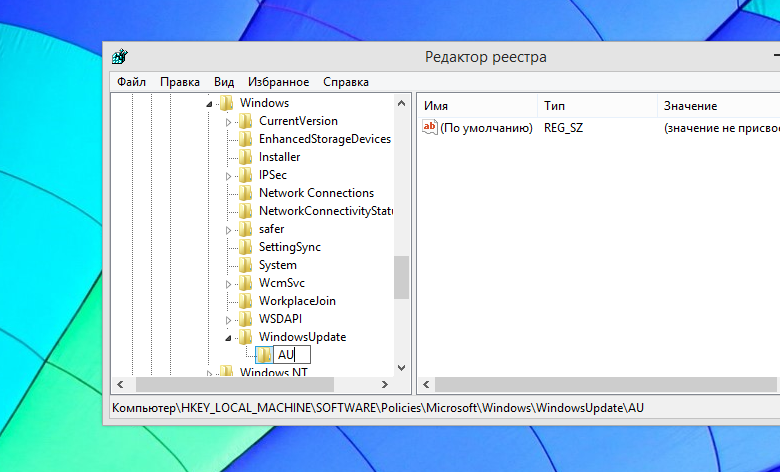The height and width of the screenshot is (472, 780).
Task: Expand the WSDAPI key
Action: point(228,320)
